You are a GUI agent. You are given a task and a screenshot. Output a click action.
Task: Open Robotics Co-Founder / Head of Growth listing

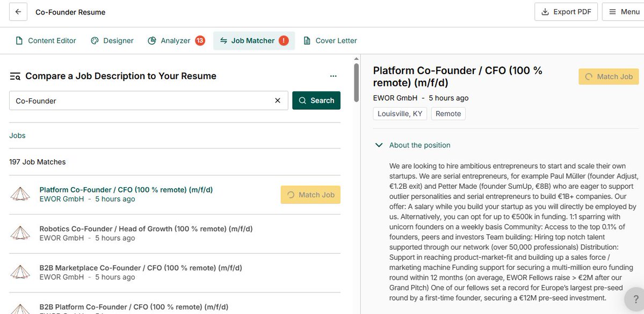click(x=146, y=229)
